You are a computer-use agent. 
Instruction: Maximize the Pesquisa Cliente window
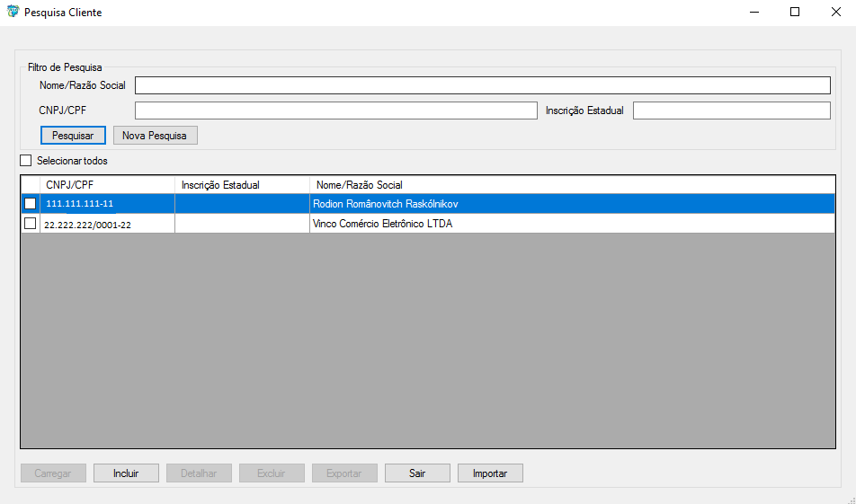click(x=795, y=12)
